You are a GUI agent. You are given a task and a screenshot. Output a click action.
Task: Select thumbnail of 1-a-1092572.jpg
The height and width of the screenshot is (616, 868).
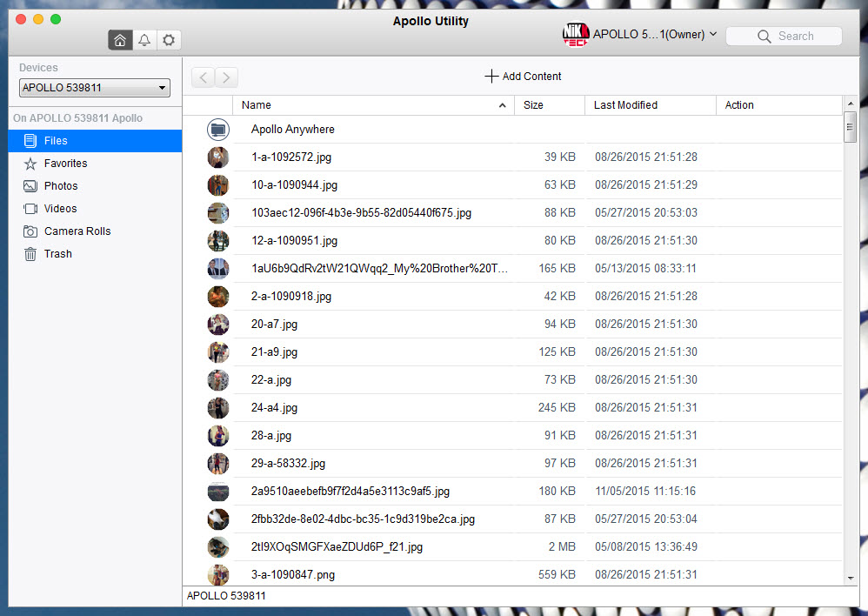point(218,157)
